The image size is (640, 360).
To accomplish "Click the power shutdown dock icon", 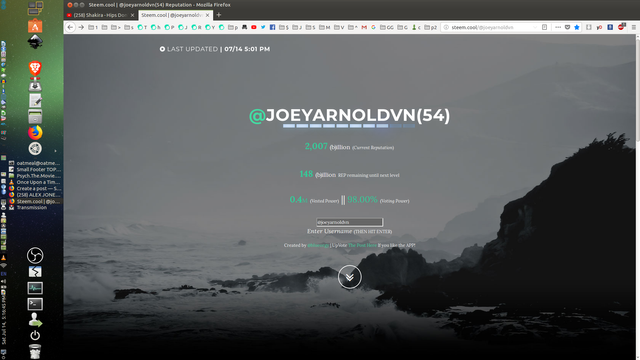I will click(x=35, y=335).
